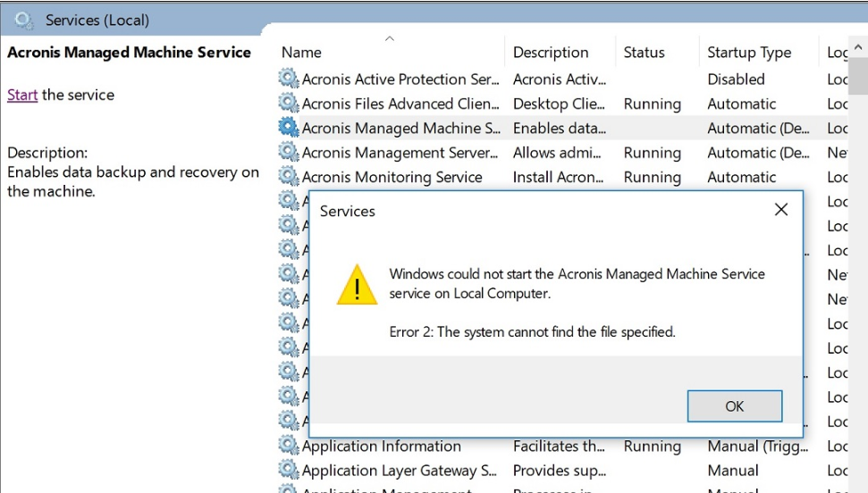Click the yellow warning icon in dialog
868x493 pixels.
point(357,285)
